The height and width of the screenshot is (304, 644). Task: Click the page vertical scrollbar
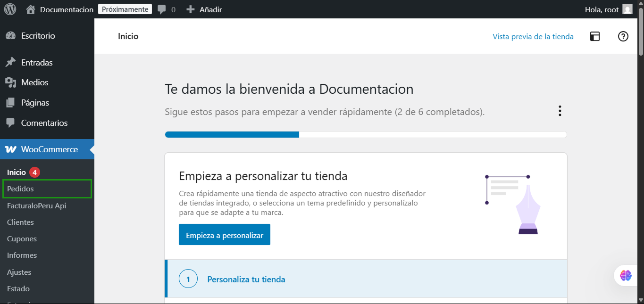point(640,141)
